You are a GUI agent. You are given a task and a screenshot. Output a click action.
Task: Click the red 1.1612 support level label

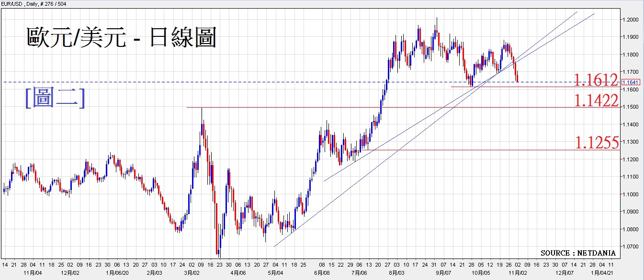pos(596,80)
